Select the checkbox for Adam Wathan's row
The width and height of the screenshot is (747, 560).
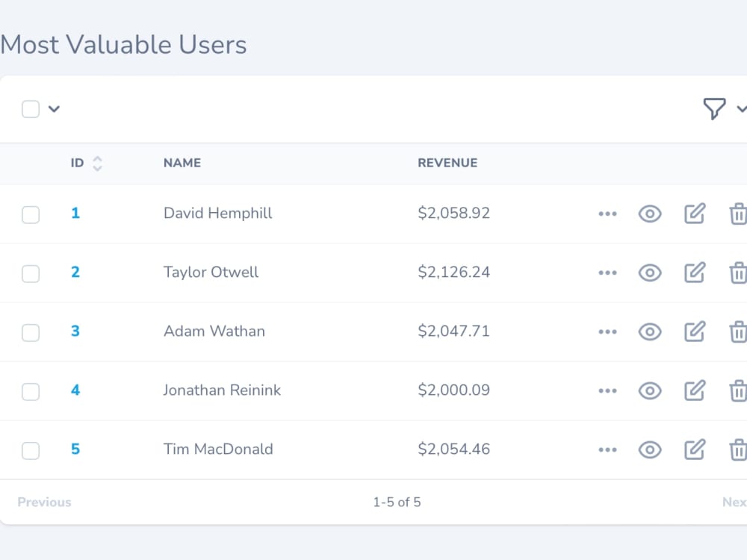[31, 332]
